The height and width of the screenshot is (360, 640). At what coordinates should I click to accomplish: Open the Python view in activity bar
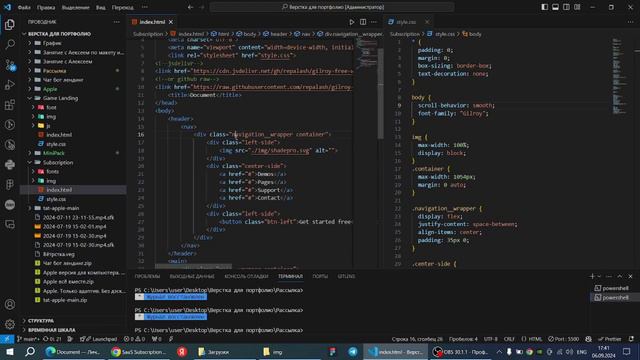10,164
